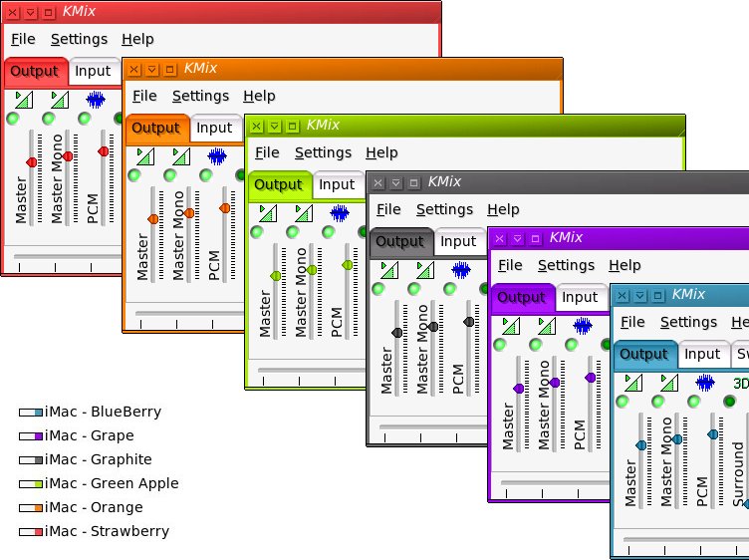Shade the red KMix window with arrow button
Image resolution: width=749 pixels, height=560 pixels.
coord(31,13)
